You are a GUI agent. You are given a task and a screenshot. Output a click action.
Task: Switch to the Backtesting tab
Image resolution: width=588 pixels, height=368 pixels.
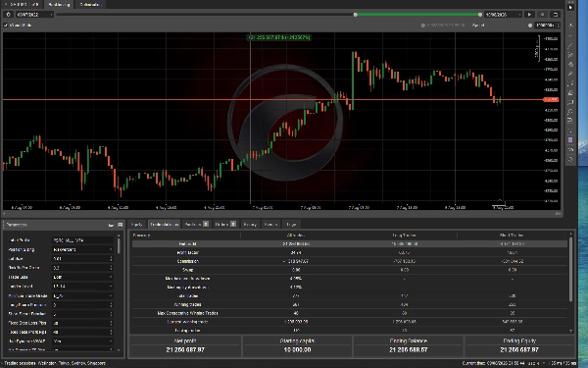click(59, 5)
